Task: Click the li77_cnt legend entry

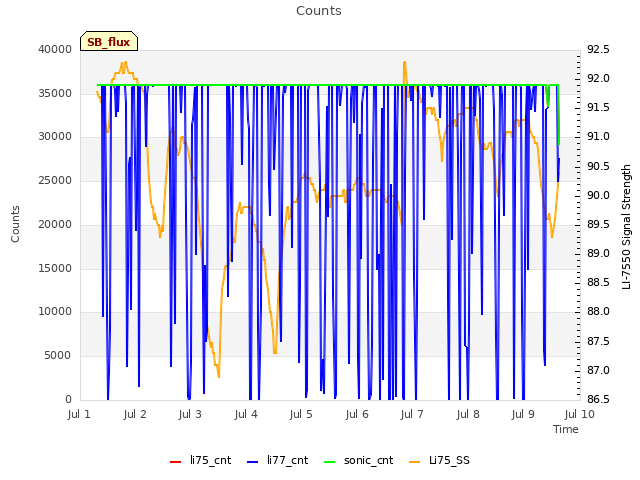Action: [x=278, y=460]
